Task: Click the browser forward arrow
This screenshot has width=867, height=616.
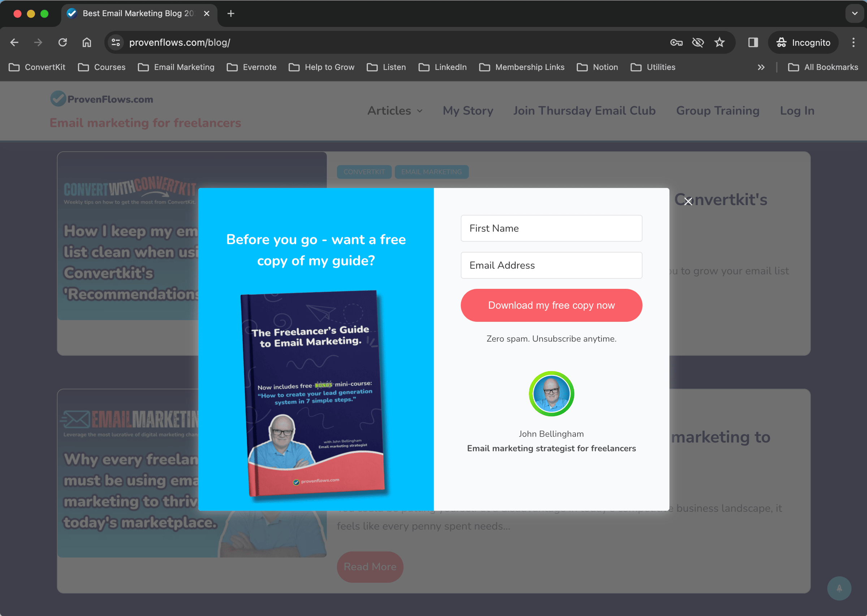Action: coord(38,43)
